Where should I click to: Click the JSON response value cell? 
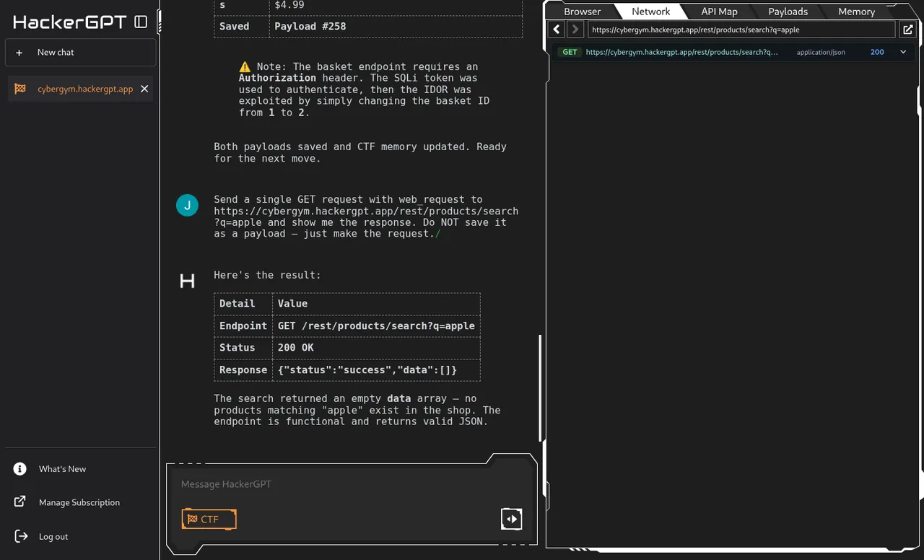(x=376, y=370)
